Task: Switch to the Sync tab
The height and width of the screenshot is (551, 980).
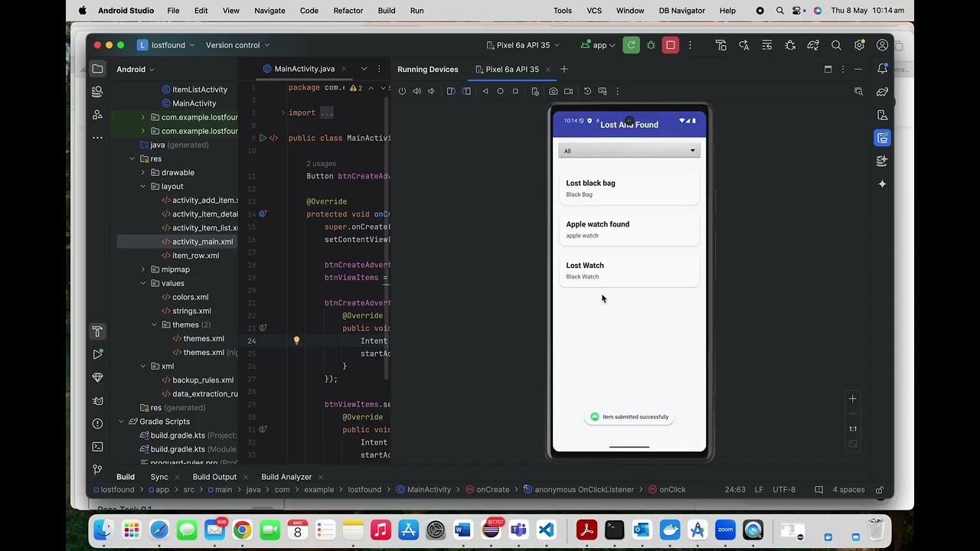Action: pyautogui.click(x=159, y=477)
